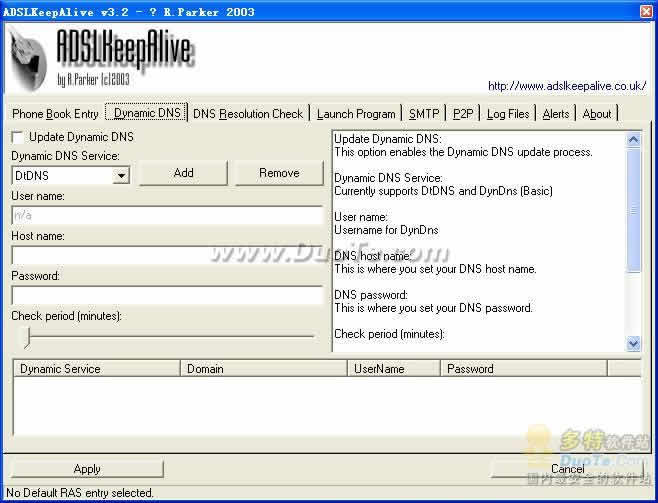Click the Check period slider handle
Viewport: 658px width, 503px height.
click(28, 338)
